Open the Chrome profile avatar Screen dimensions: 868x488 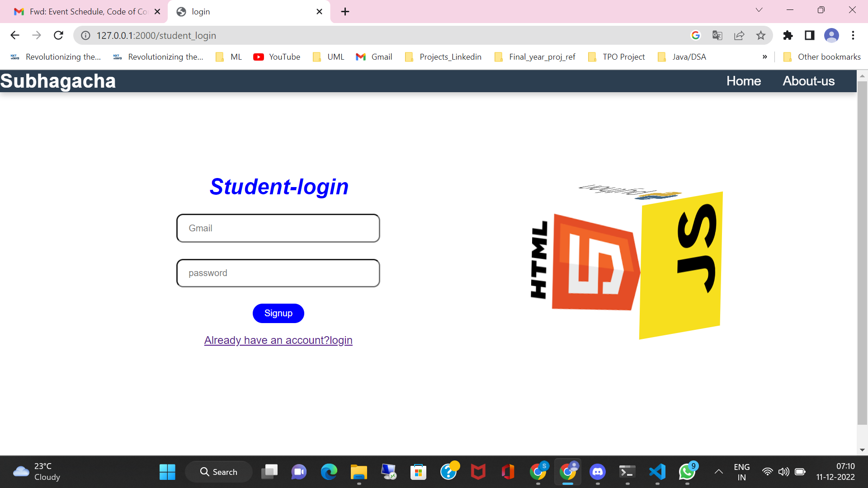click(x=831, y=35)
